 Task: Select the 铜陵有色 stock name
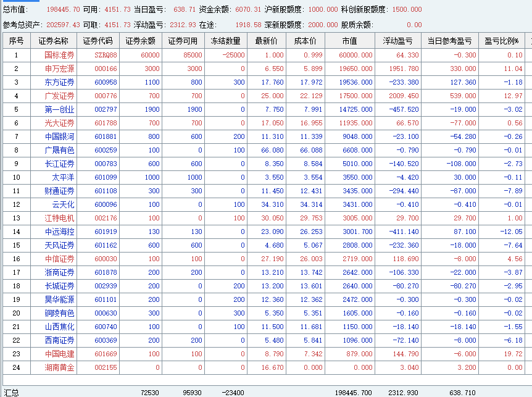(x=59, y=313)
